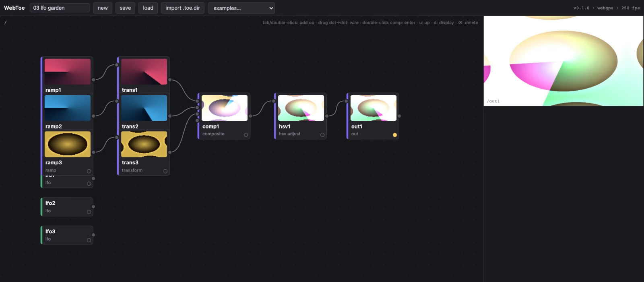Click the 'out' type label under out1
The height and width of the screenshot is (282, 644).
coord(355,134)
